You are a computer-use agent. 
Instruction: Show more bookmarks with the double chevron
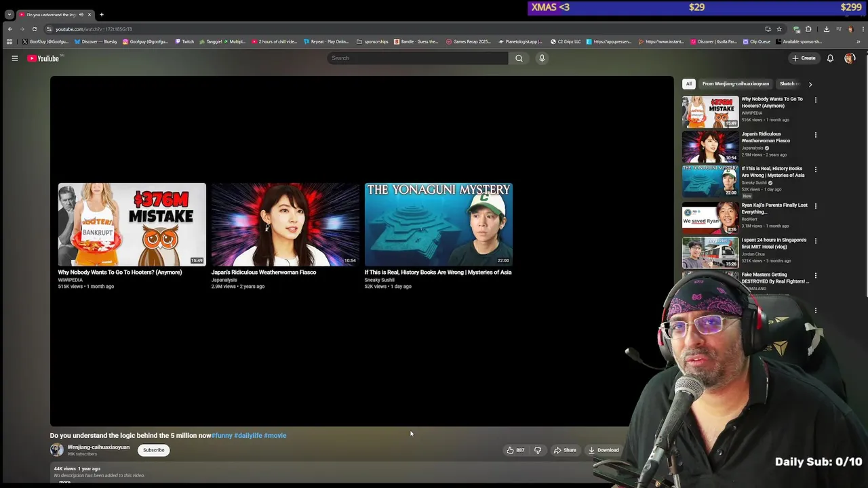(858, 41)
